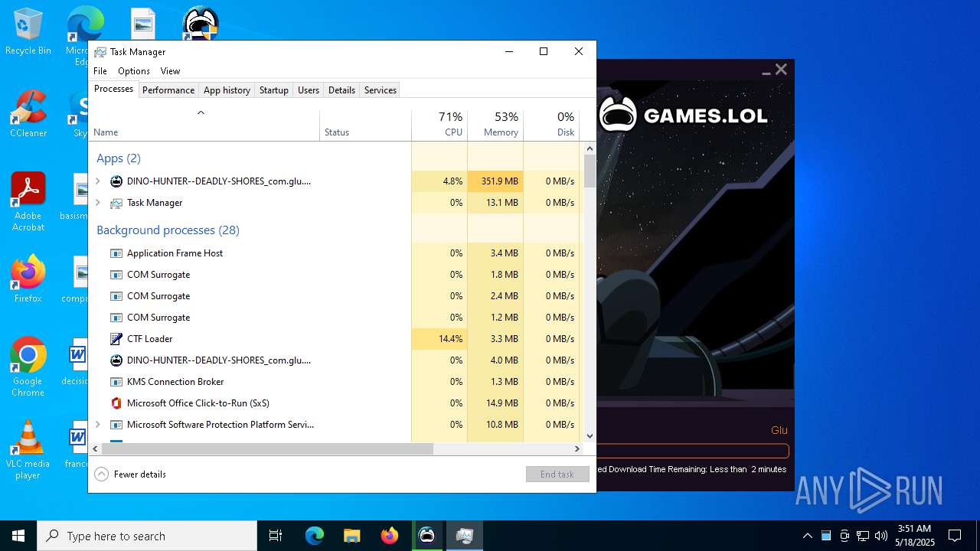The image size is (980, 551).
Task: Click the Task Manager row icon under Apps
Action: click(116, 203)
